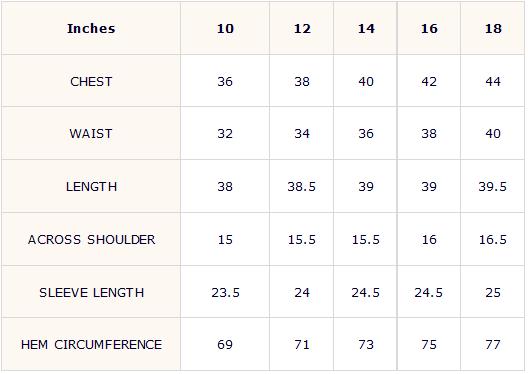
Task: Click the LENGTH row label
Action: tap(91, 186)
